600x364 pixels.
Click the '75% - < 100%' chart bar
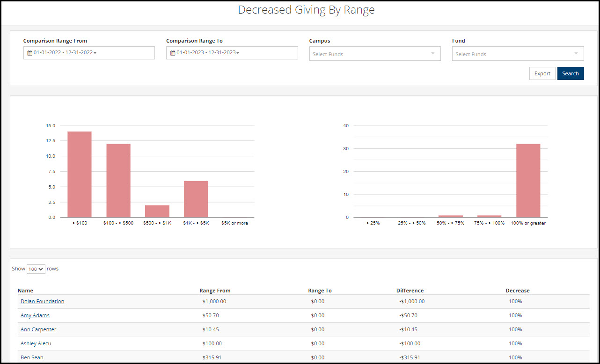coord(490,216)
